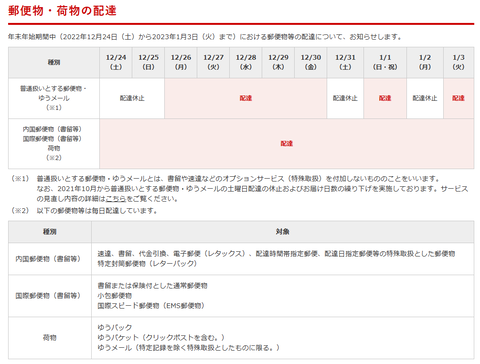Select the 12/25 (日) column header

(x=148, y=62)
